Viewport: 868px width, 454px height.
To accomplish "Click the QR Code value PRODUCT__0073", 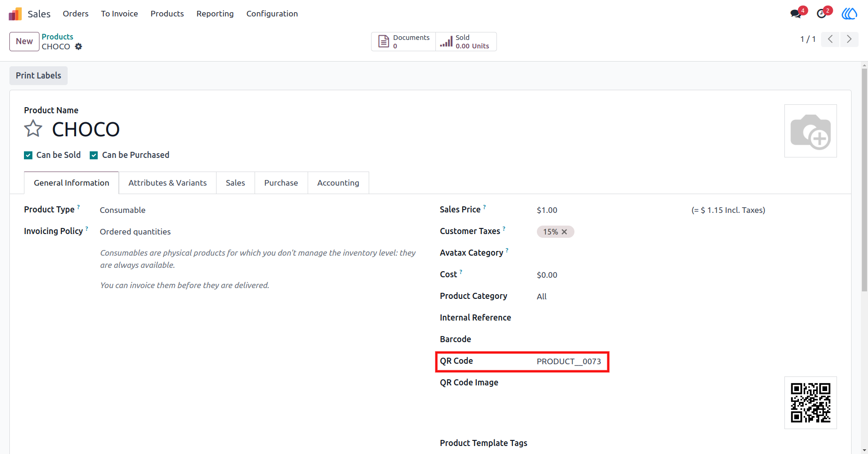I will [x=569, y=361].
